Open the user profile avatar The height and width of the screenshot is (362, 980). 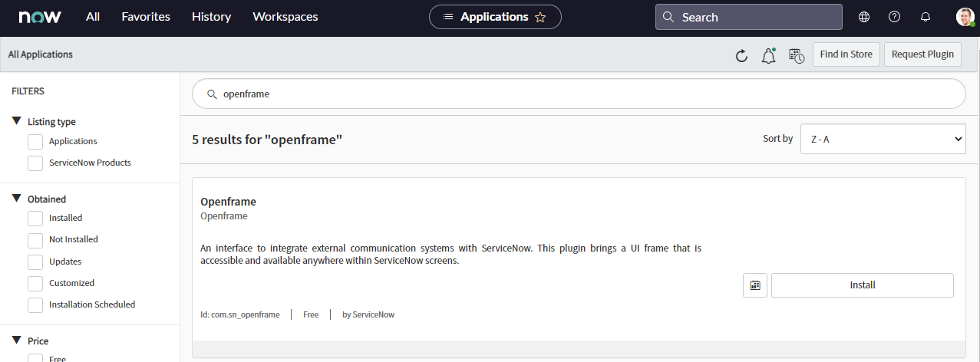coord(965,17)
